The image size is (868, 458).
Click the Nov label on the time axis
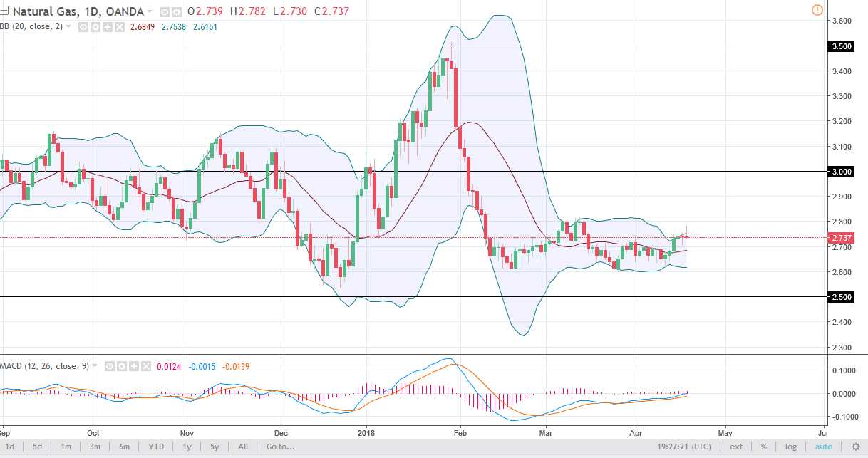187,432
